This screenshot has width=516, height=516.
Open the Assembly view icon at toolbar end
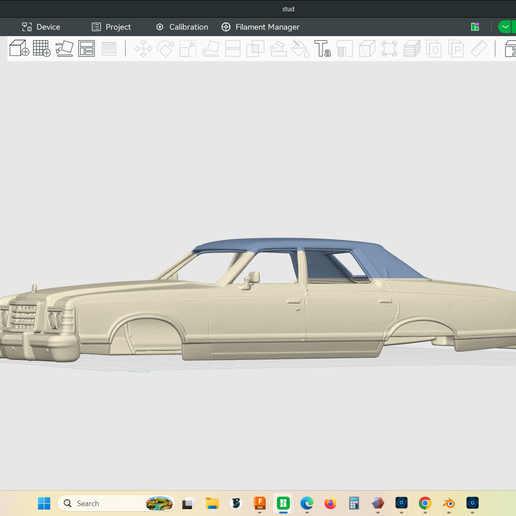(x=510, y=49)
